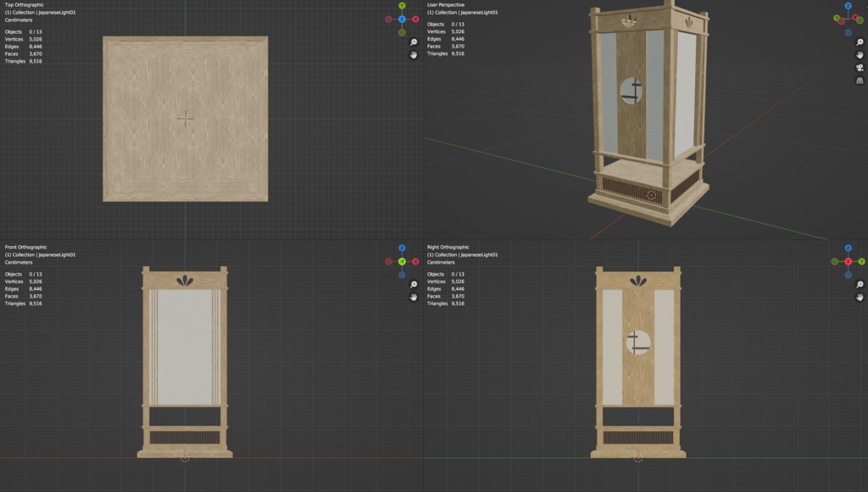This screenshot has height=492, width=868.
Task: Click the green Y center in Front Orthographic gizmo
Action: [x=402, y=261]
